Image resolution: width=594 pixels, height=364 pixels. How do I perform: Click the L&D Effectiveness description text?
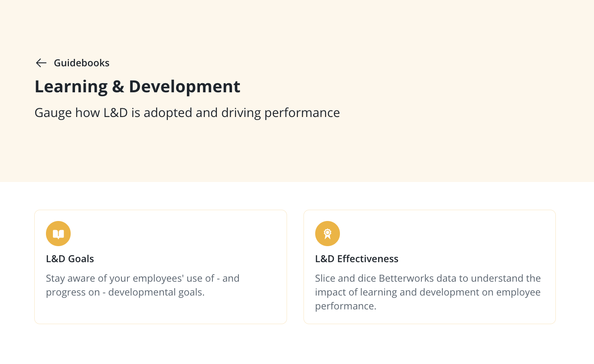tap(428, 292)
